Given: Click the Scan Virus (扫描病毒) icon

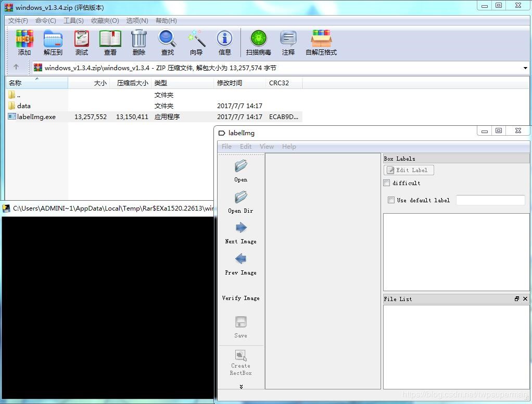Looking at the screenshot, I should pyautogui.click(x=258, y=40).
